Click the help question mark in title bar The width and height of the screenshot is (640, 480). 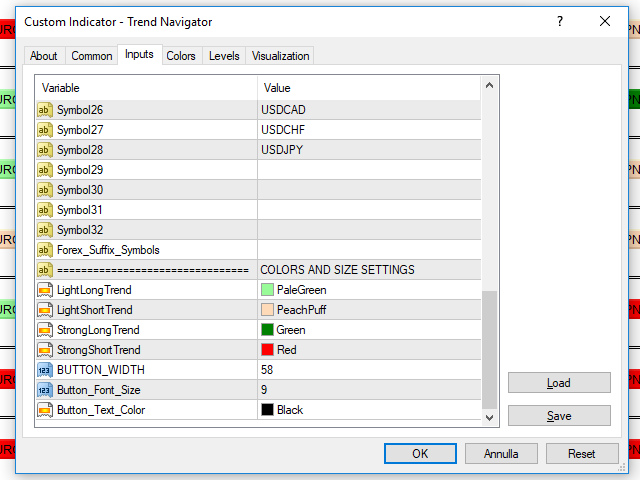point(560,21)
